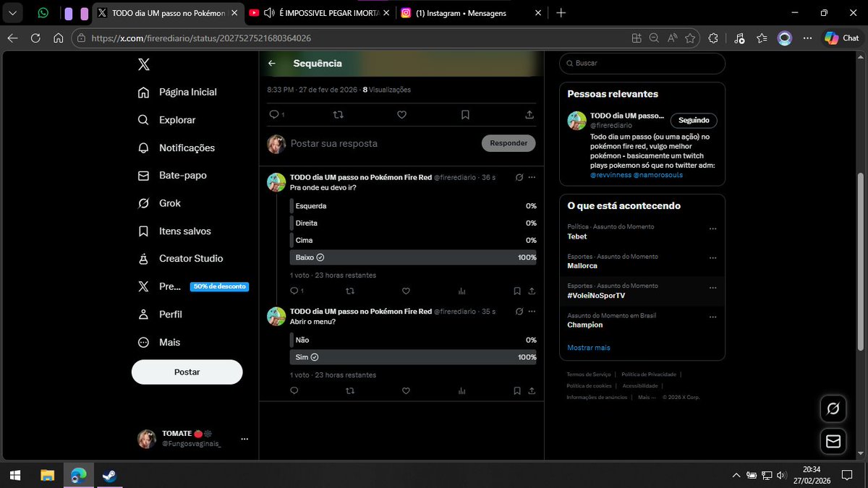This screenshot has width=868, height=488.
Task: Switch to the YouTube browser tab
Action: pos(318,13)
